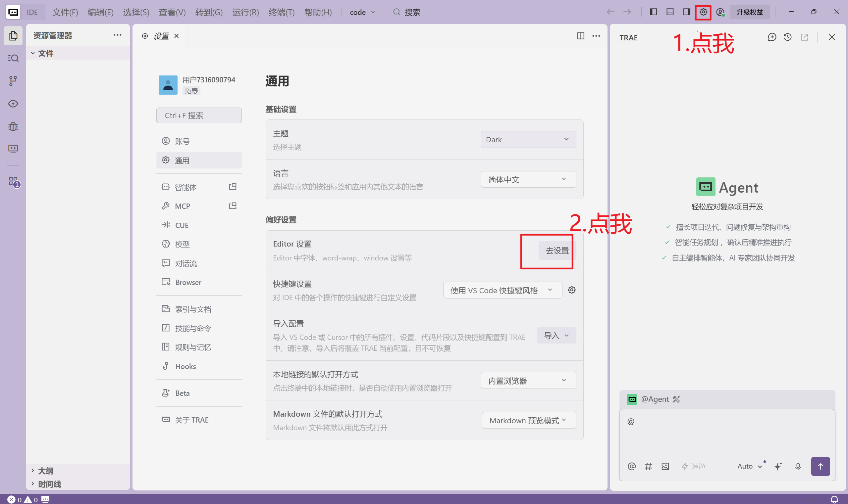Click the TRAE logo in title bar
This screenshot has width=848, height=504.
click(x=13, y=12)
